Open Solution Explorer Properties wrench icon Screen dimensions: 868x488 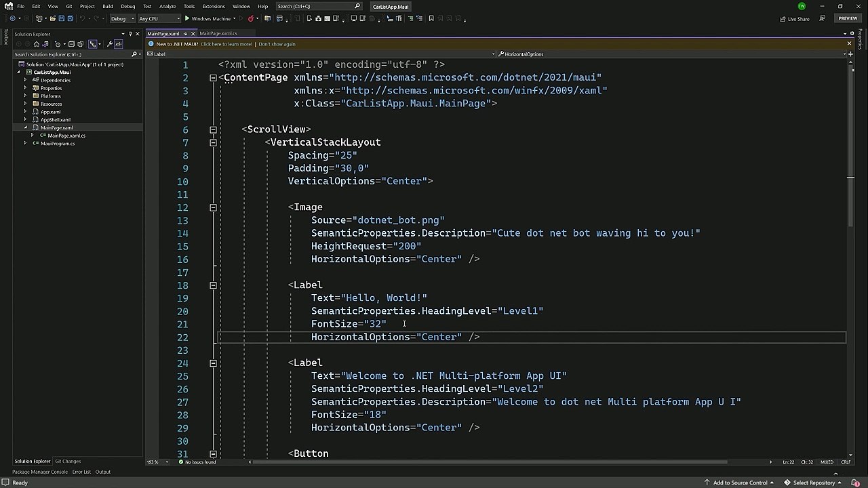(x=109, y=44)
